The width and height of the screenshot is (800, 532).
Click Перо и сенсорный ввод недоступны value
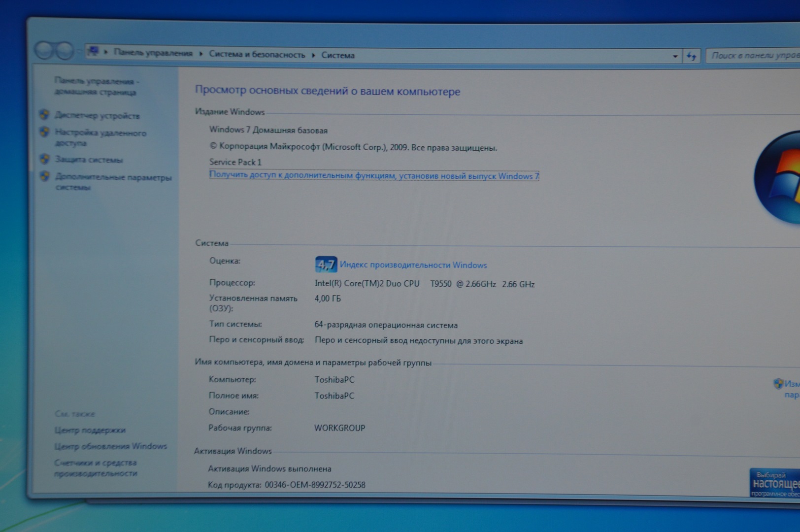(x=419, y=341)
